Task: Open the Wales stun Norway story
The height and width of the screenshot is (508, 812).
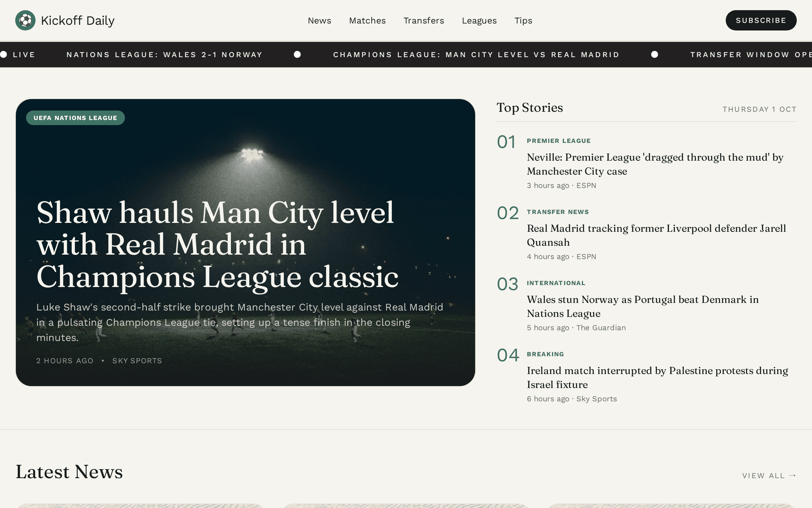Action: click(x=643, y=306)
